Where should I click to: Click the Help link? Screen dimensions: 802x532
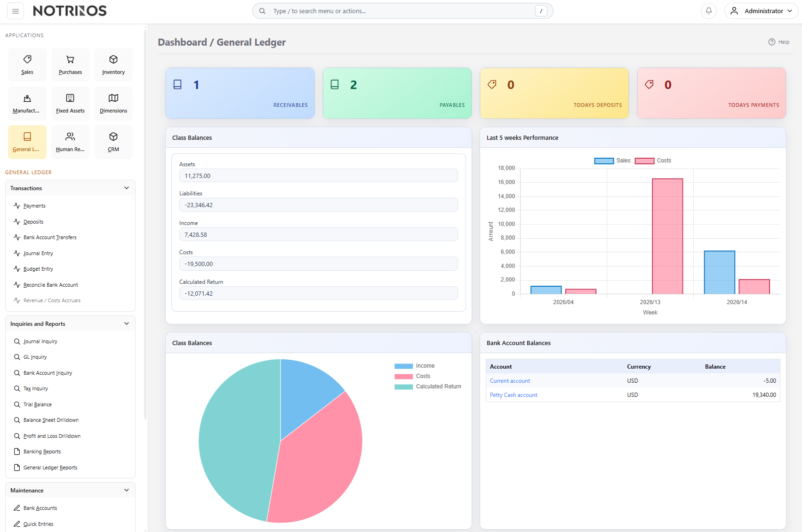pos(779,42)
